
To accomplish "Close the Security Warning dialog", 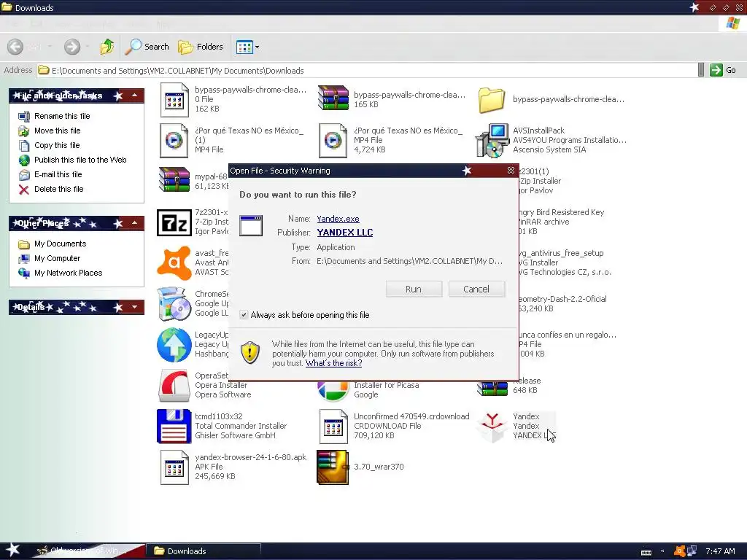I will click(x=511, y=171).
